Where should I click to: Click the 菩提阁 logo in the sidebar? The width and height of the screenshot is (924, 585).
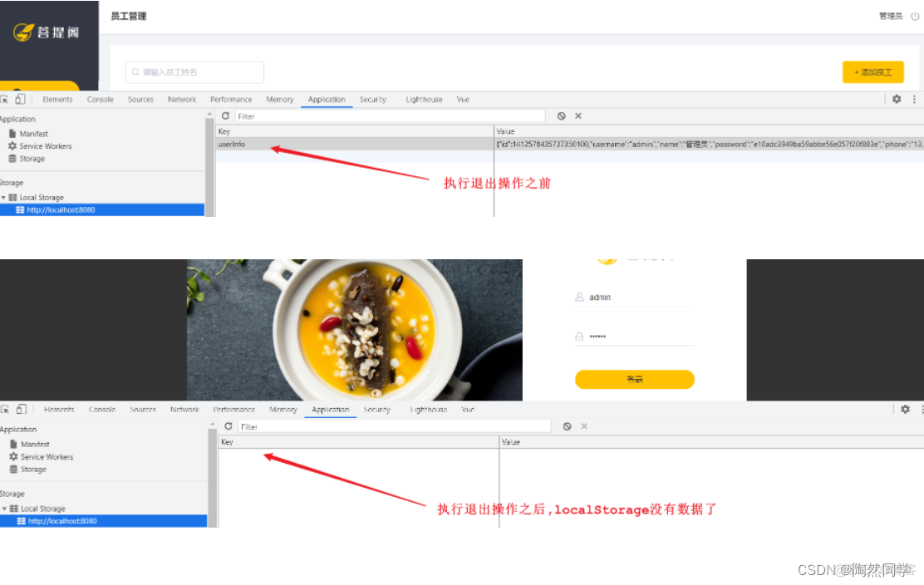pos(46,29)
